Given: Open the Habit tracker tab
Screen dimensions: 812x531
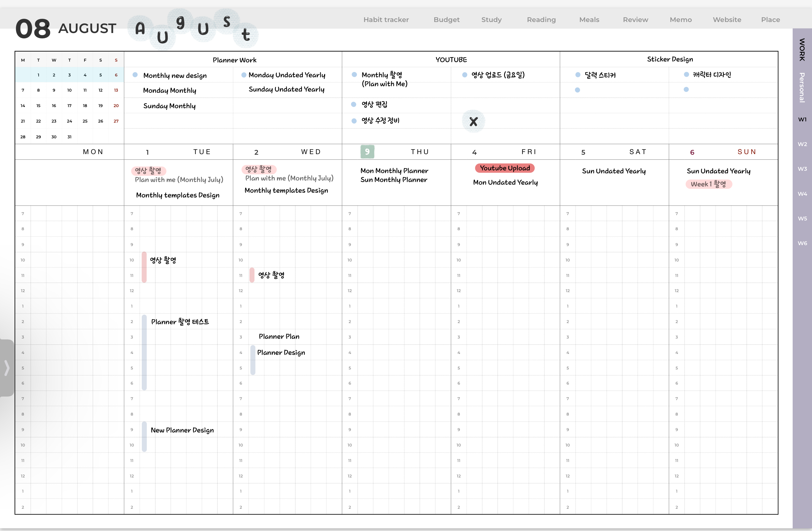Looking at the screenshot, I should [386, 20].
